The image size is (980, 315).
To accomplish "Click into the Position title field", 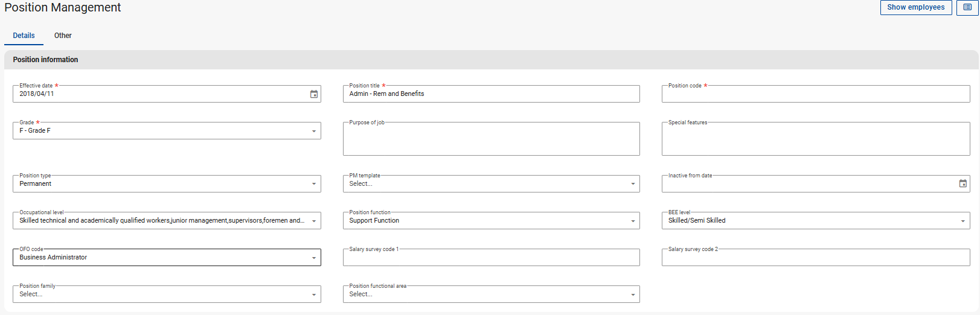I will tap(491, 94).
